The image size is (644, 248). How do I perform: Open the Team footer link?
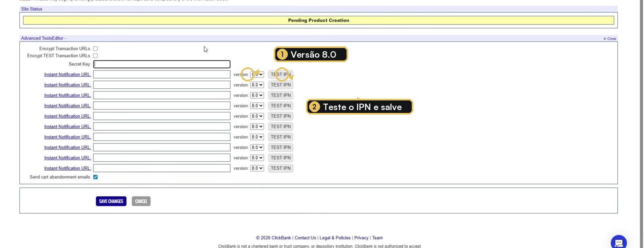pos(377,238)
